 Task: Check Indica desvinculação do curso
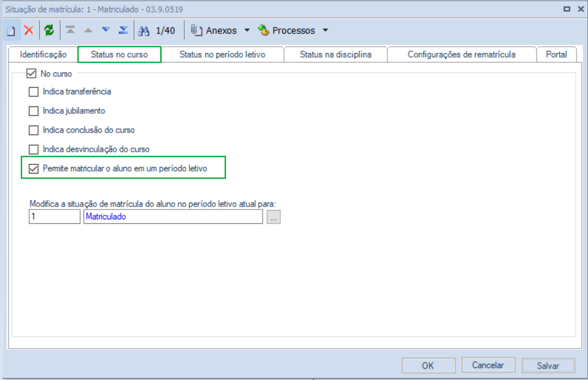[34, 149]
